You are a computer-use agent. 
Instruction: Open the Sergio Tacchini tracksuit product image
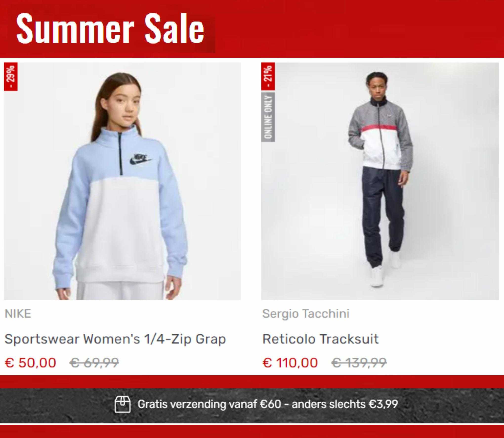click(380, 181)
